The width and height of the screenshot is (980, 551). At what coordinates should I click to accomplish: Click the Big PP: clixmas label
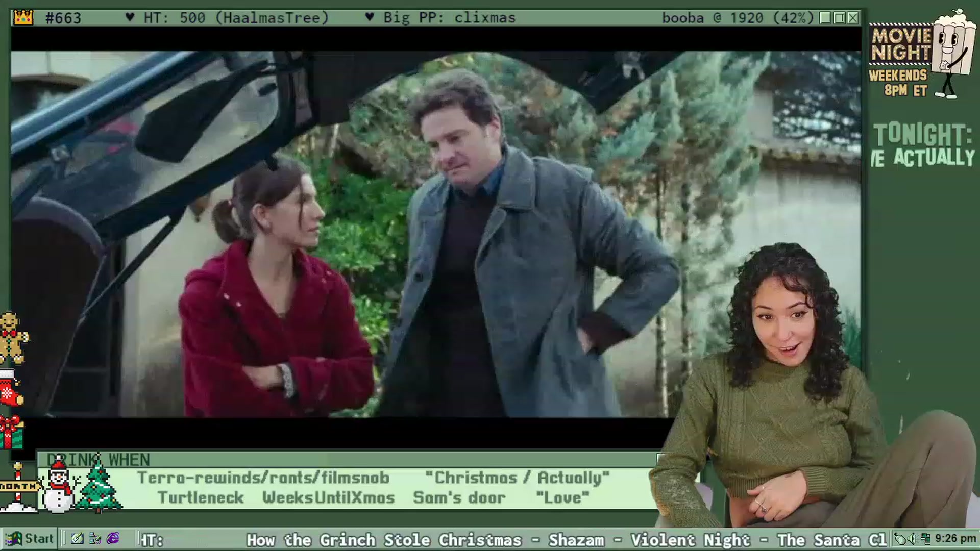click(449, 18)
